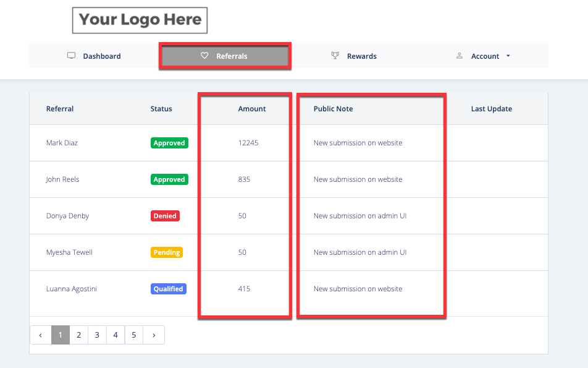588x368 pixels.
Task: Open the Rewards tab
Action: click(x=354, y=56)
